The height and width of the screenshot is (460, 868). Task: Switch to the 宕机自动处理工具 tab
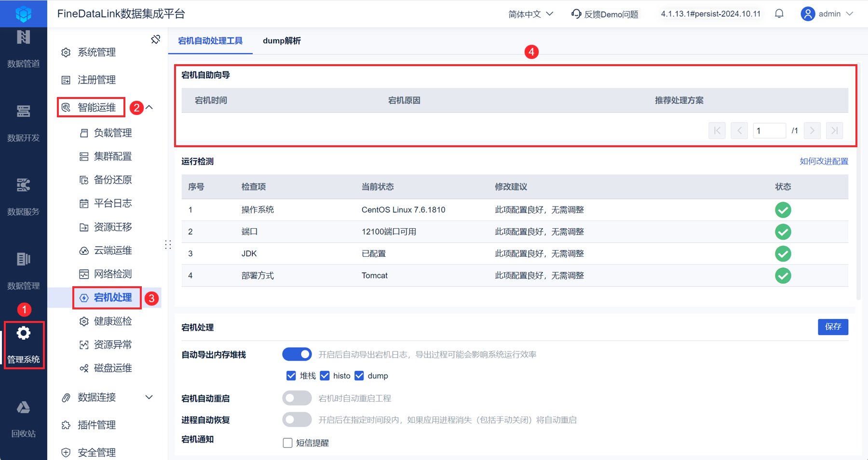[x=210, y=41]
